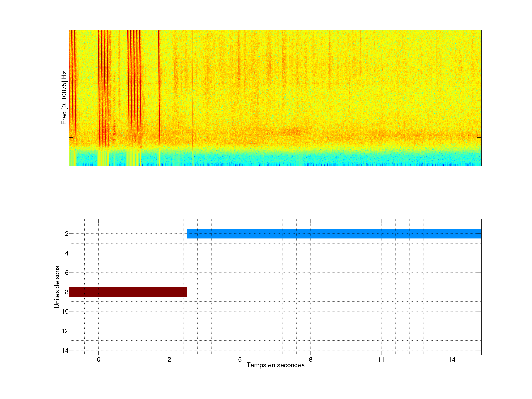Click the x-axis tick label 8
532x399 pixels.
click(x=311, y=359)
